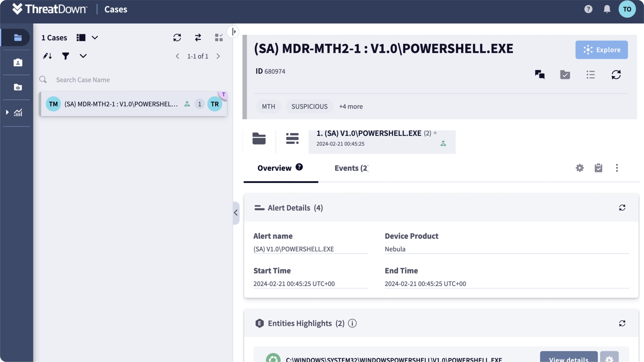Screen dimensions: 644x362
Task: Open the case chat icon
Action: pyautogui.click(x=539, y=75)
